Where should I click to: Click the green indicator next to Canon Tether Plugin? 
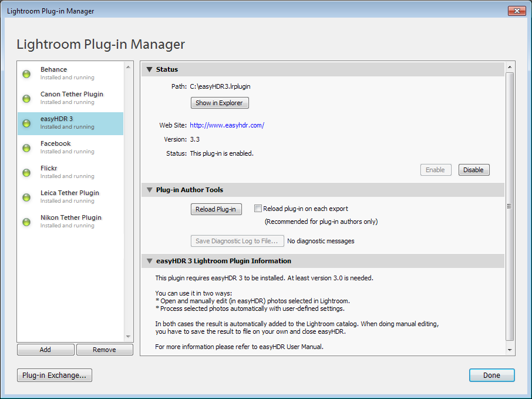(x=26, y=99)
